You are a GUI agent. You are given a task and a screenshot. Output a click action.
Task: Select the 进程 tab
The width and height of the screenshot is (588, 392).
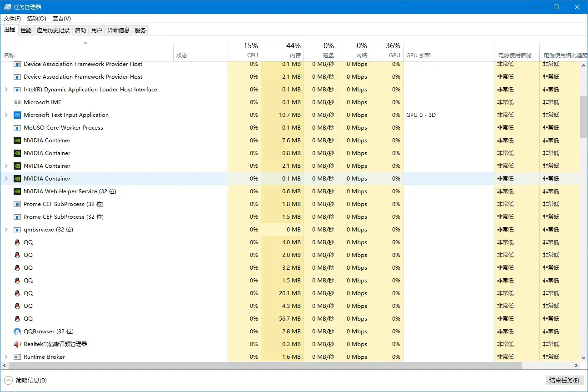point(10,30)
